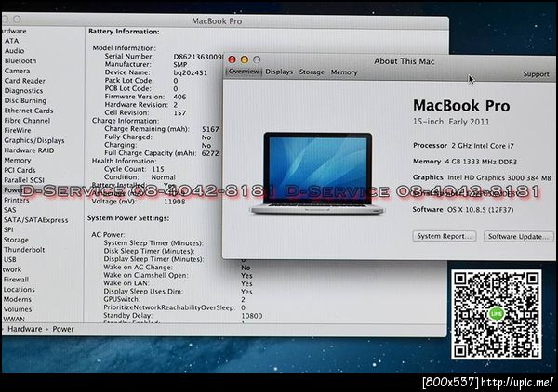Click Charge Remaining value 5167
Viewport: 558px width, 392px height.
pos(210,129)
